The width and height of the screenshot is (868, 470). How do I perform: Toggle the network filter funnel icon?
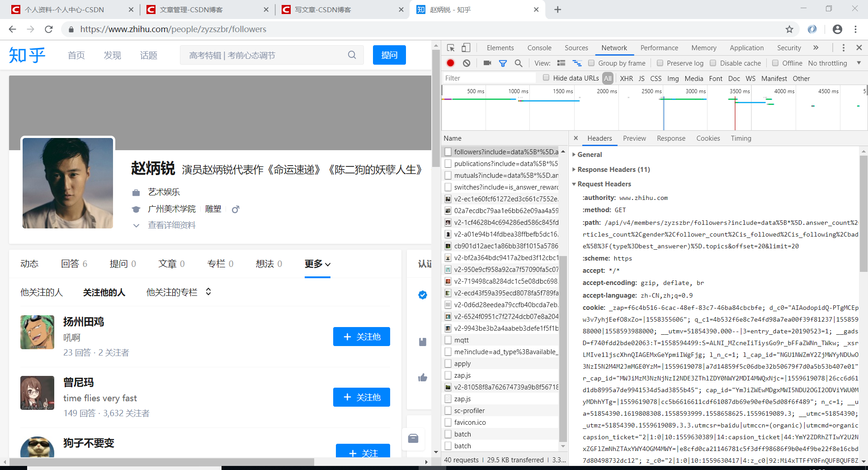503,63
